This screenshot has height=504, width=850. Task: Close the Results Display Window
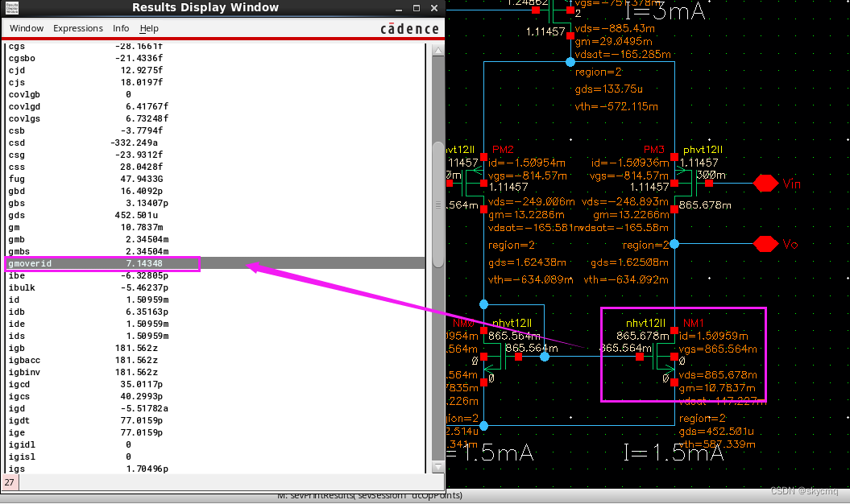coord(434,8)
